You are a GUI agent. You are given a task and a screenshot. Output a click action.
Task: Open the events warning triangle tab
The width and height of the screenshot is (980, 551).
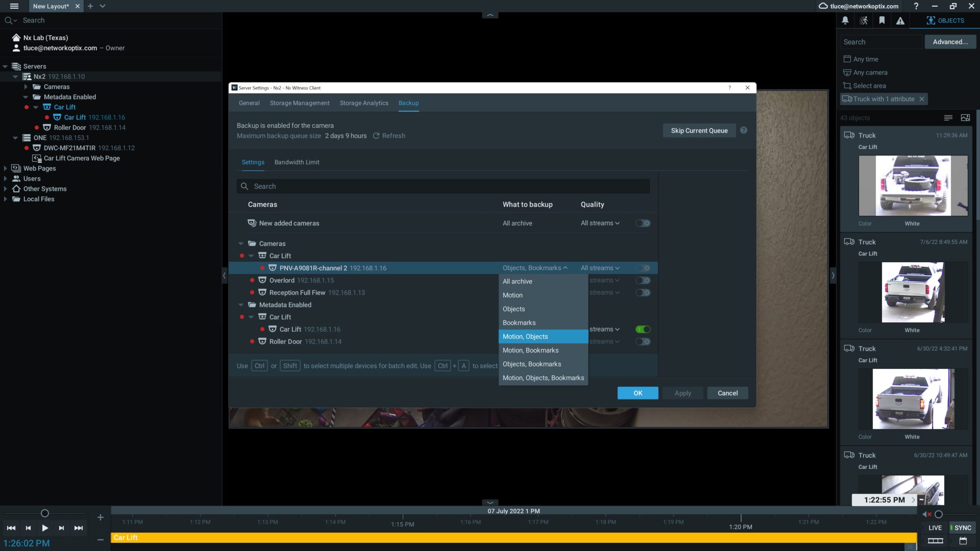(900, 20)
